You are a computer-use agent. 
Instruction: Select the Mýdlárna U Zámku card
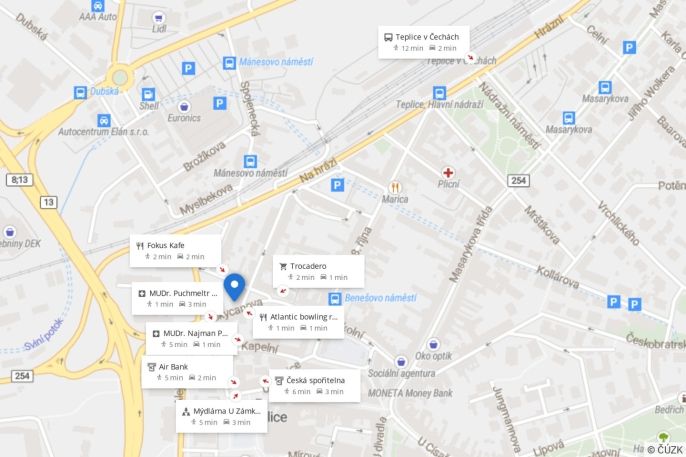[222, 416]
